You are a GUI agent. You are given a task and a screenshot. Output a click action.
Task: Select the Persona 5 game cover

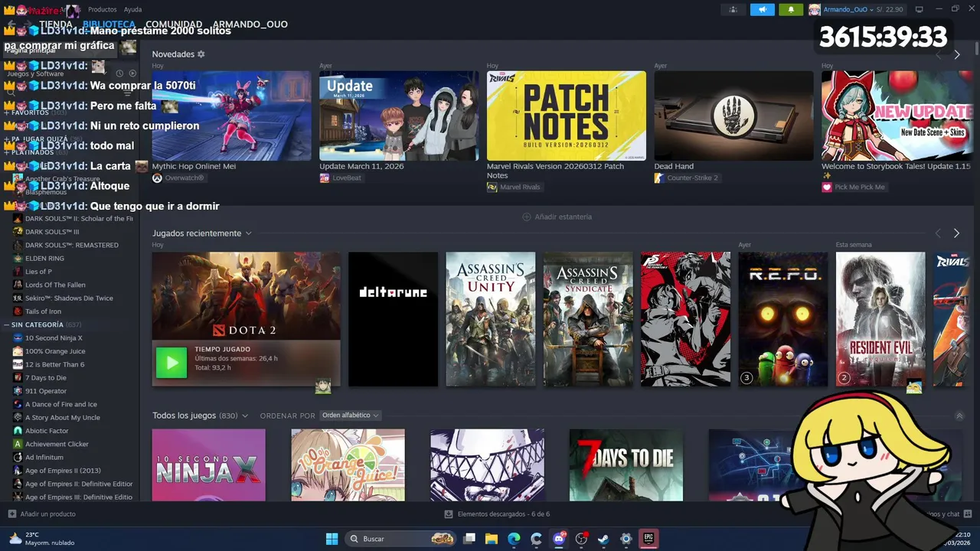point(685,319)
